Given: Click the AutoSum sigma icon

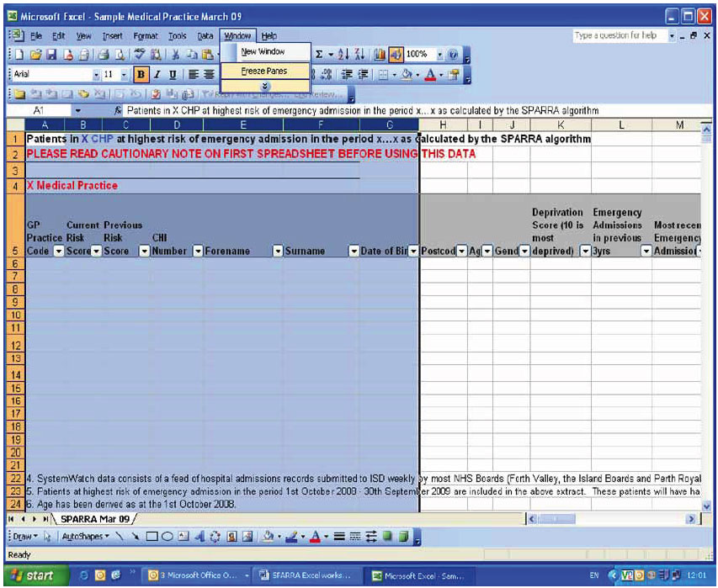Looking at the screenshot, I should coord(319,55).
